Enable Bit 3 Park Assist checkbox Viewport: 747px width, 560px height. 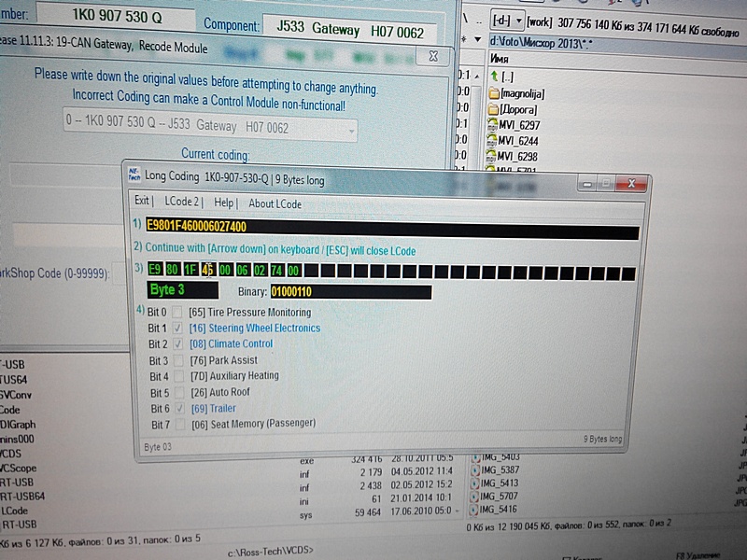(x=178, y=360)
